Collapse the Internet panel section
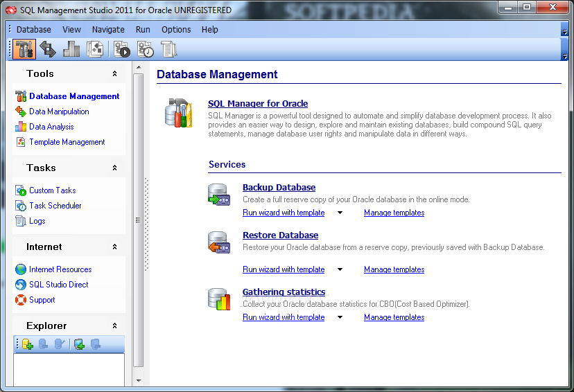 (x=114, y=247)
